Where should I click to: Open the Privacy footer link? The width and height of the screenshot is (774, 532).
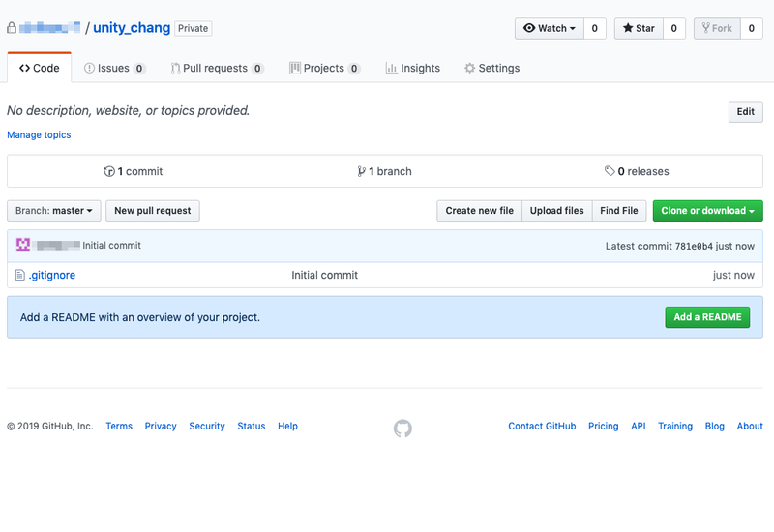(161, 426)
